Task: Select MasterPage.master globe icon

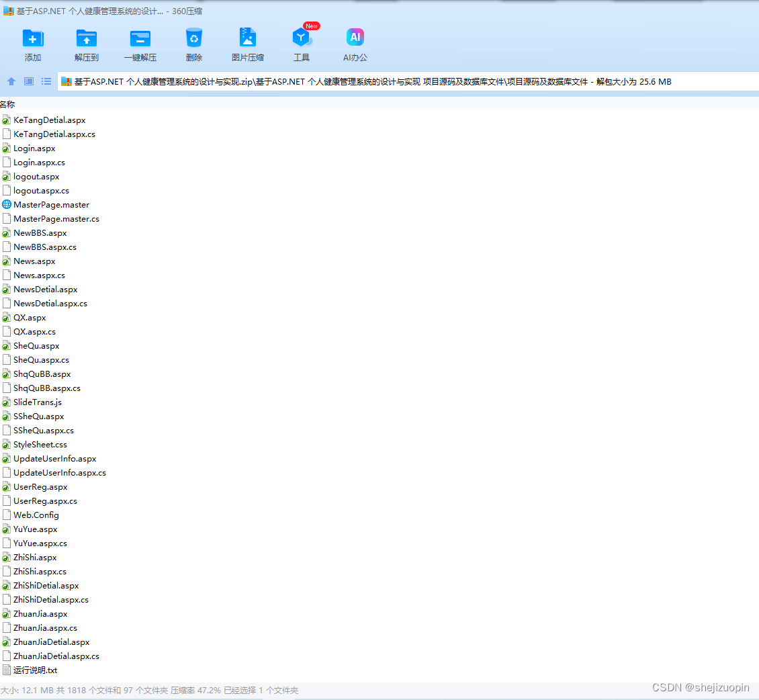Action: [6, 205]
